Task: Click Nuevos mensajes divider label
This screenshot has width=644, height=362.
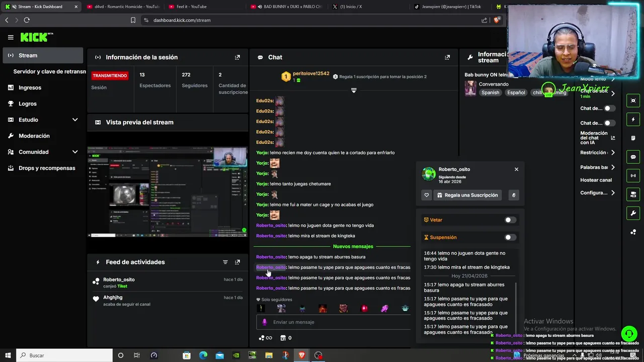Action: [x=353, y=246]
